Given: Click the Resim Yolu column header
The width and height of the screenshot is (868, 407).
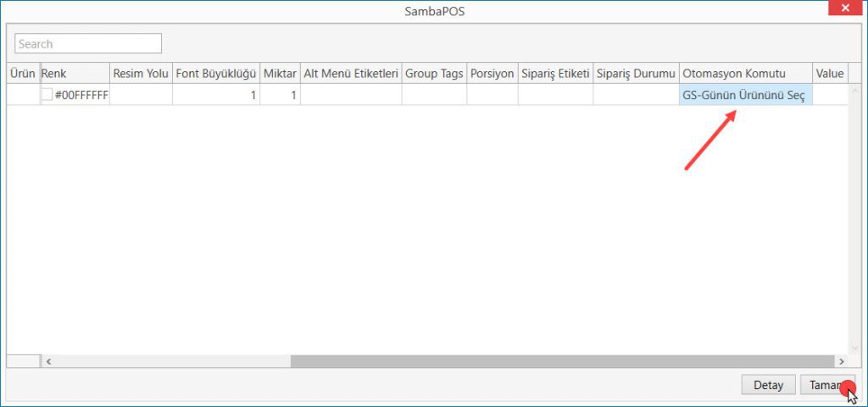Looking at the screenshot, I should click(141, 73).
